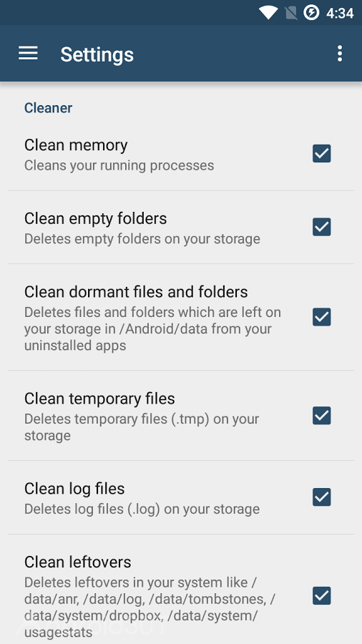Viewport: 362px width, 644px height.
Task: Tap the Clean temporary files setting title
Action: 99,399
